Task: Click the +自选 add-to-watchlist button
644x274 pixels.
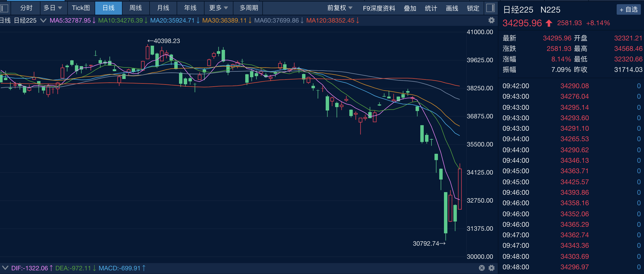Action: point(628,9)
